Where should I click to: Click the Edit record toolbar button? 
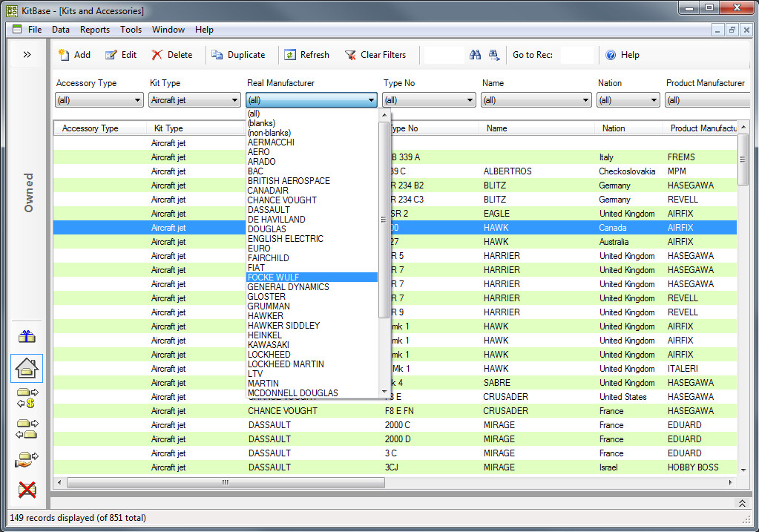click(121, 55)
